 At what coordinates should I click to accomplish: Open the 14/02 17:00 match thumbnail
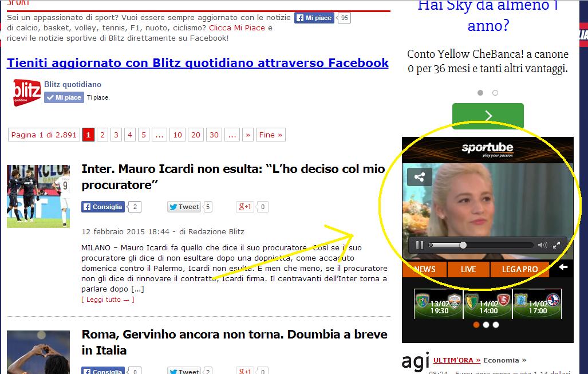(x=537, y=304)
